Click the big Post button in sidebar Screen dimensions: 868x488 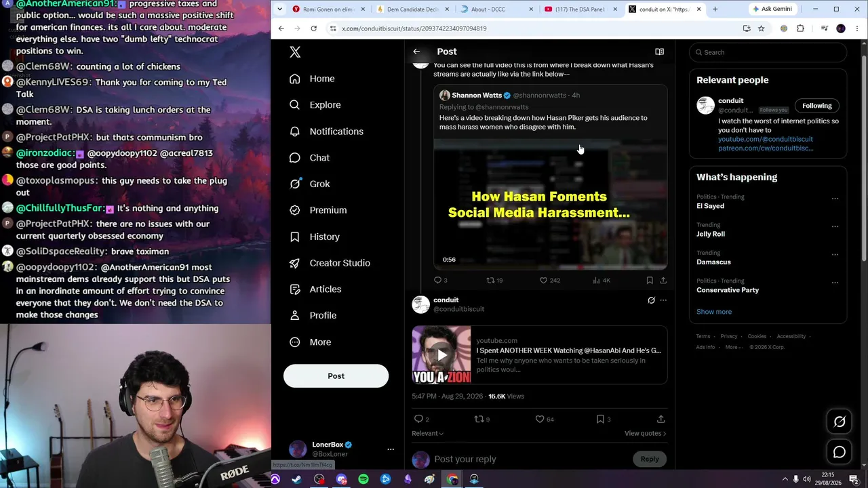336,376
